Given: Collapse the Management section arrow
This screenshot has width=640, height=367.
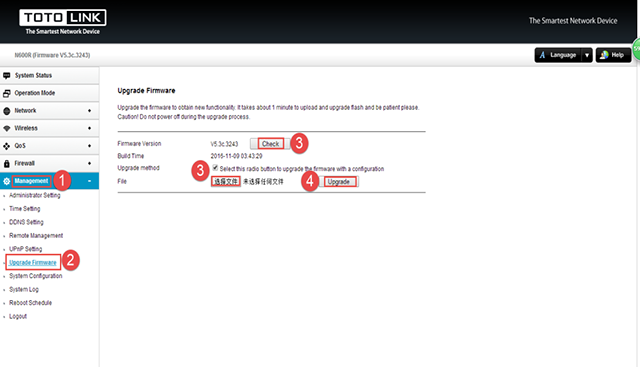Looking at the screenshot, I should (89, 181).
